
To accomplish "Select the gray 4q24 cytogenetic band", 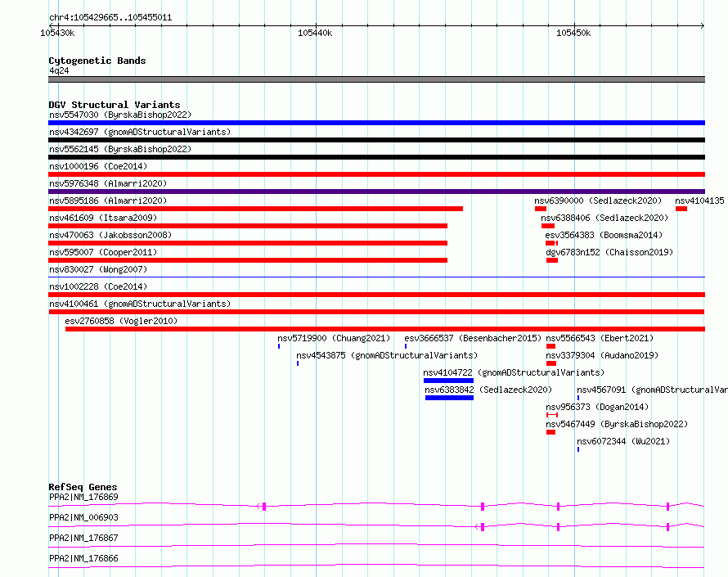I will coord(376,79).
